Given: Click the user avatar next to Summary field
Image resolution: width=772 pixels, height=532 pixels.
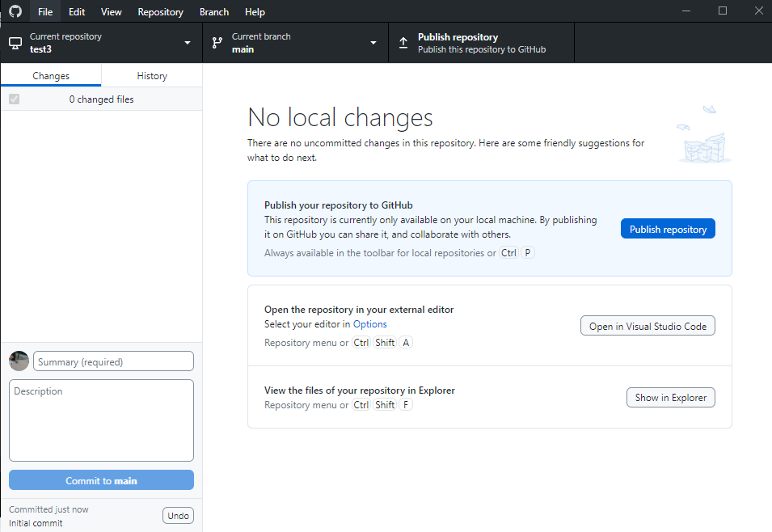Looking at the screenshot, I should point(19,361).
